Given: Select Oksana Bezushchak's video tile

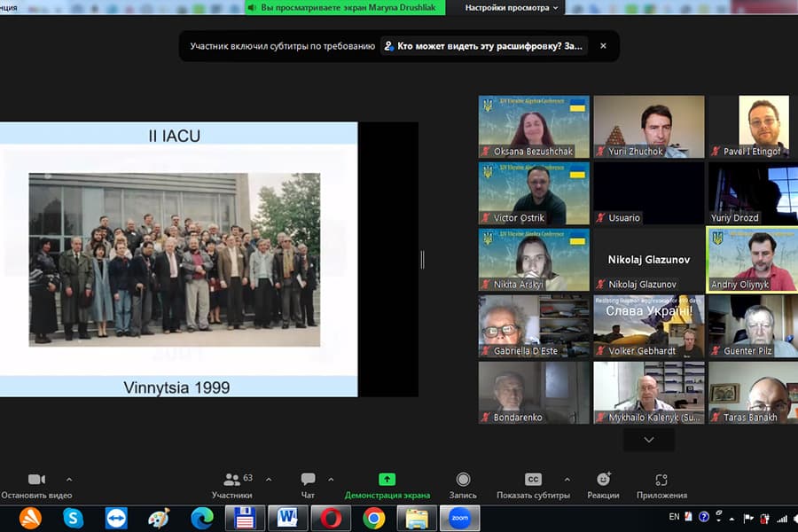Looking at the screenshot, I should point(534,127).
